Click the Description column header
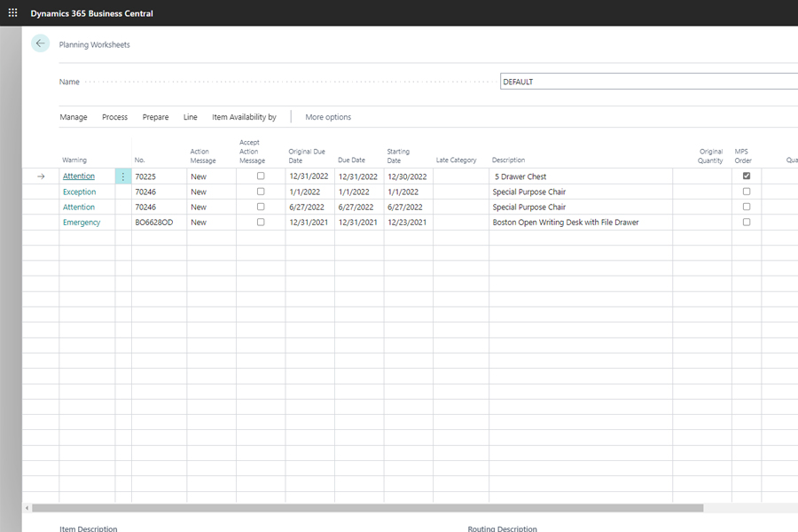798x532 pixels. coord(508,160)
